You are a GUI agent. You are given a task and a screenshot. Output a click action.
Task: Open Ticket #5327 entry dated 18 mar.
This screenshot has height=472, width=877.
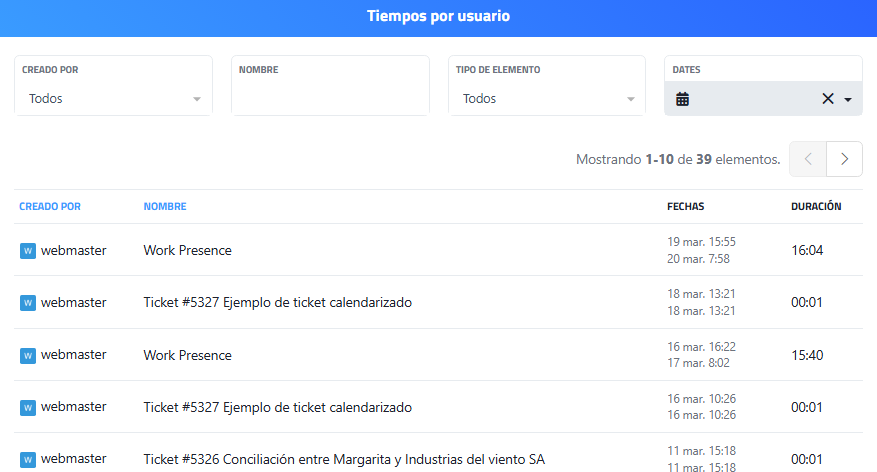click(277, 302)
